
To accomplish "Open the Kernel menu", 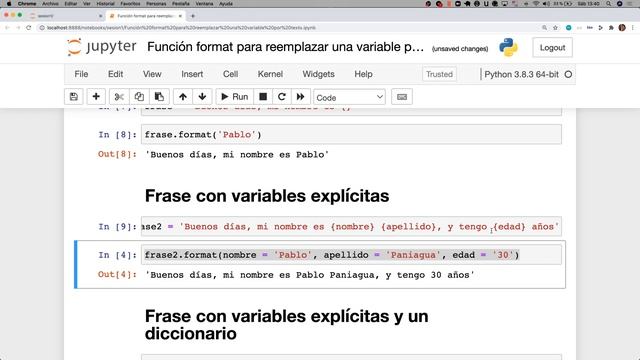I will click(270, 74).
